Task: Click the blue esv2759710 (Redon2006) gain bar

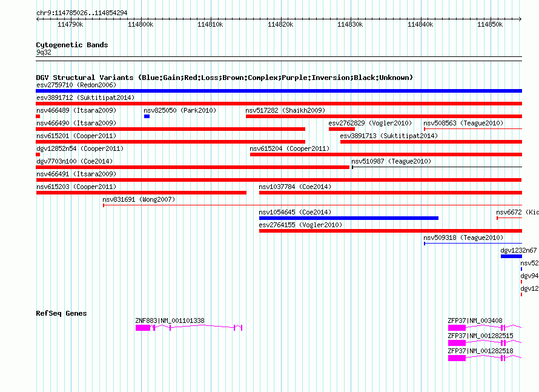Action: point(279,91)
